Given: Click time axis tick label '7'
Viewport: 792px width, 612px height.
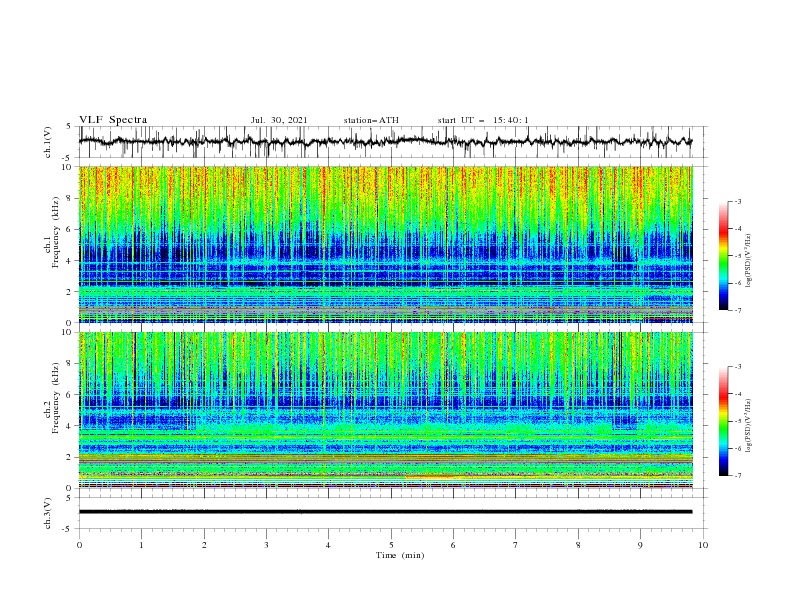Looking at the screenshot, I should point(516,545).
